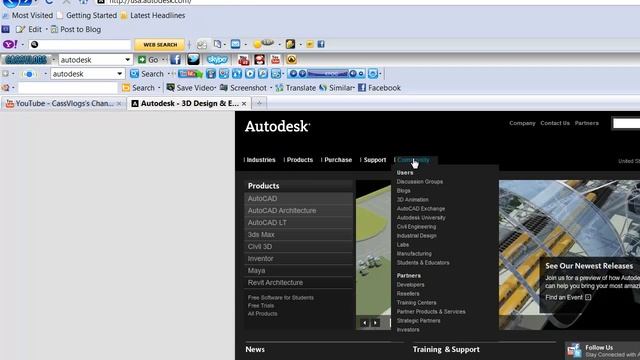This screenshot has height=360, width=640.
Task: Click the YouTube truck icon on third toolbar
Action: (x=190, y=74)
